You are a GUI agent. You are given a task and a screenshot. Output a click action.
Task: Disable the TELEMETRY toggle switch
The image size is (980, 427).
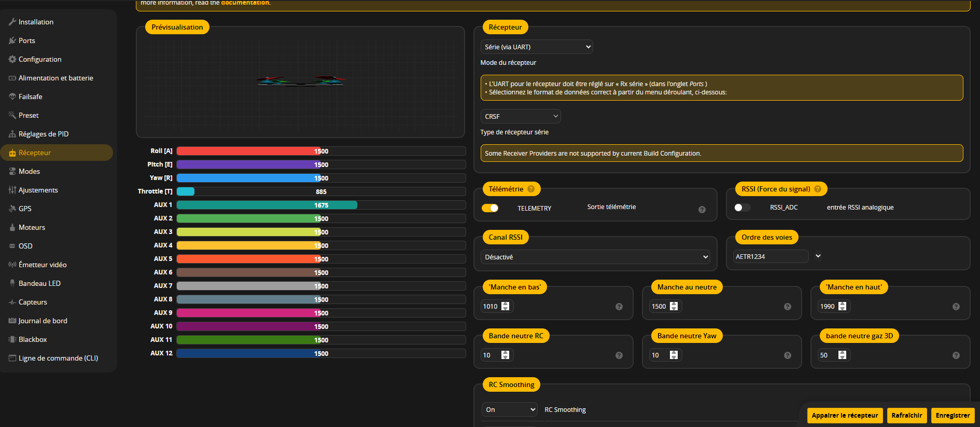pos(490,208)
